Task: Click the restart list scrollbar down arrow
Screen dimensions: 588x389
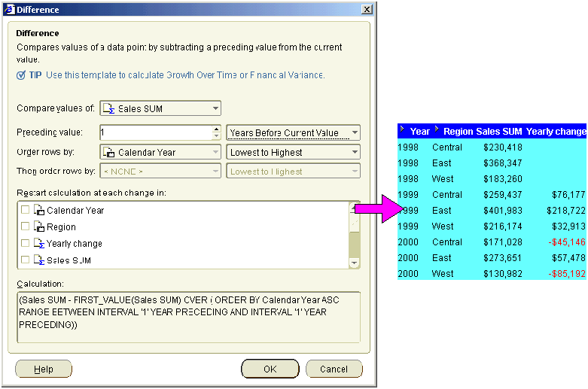Action: (354, 263)
